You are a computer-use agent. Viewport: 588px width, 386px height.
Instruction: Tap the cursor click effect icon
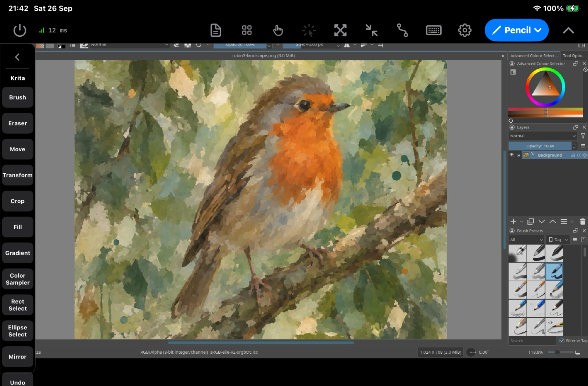click(309, 30)
